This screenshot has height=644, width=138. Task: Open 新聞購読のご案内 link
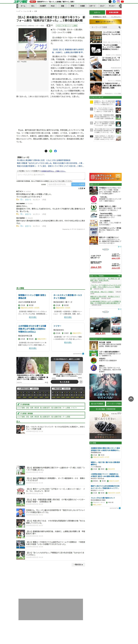coord(100,17)
